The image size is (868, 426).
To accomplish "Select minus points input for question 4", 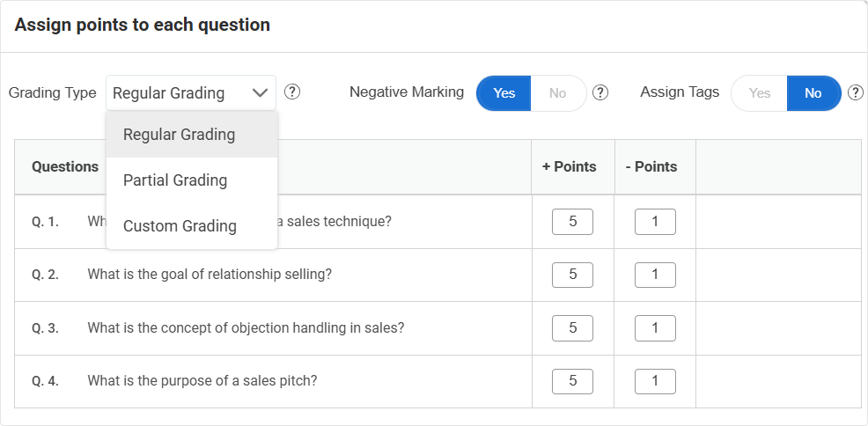I will 655,381.
